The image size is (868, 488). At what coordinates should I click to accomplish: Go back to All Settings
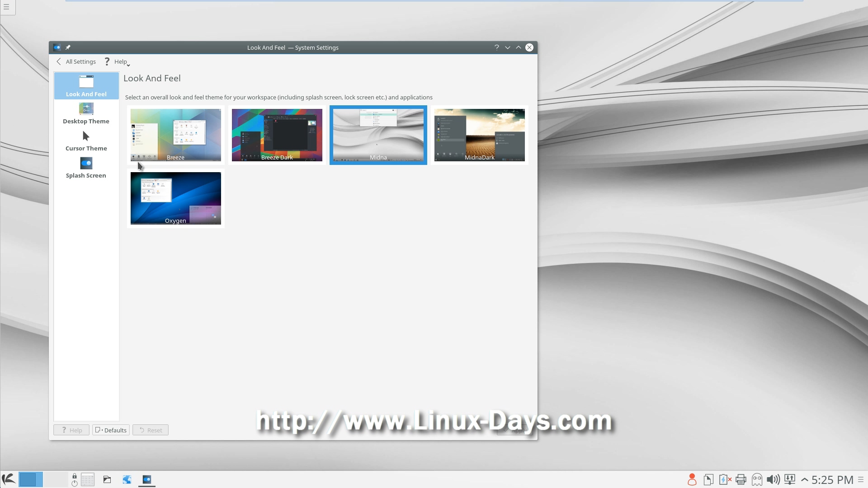[76, 62]
